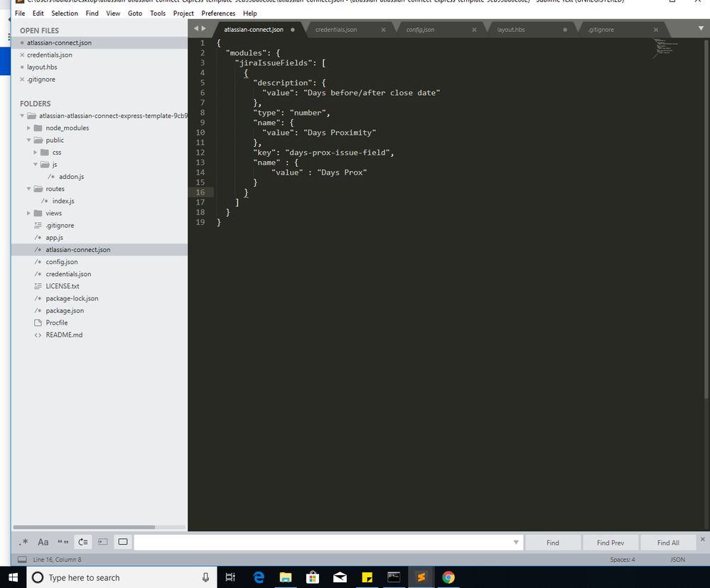Toggle whole word search option

coord(63,542)
